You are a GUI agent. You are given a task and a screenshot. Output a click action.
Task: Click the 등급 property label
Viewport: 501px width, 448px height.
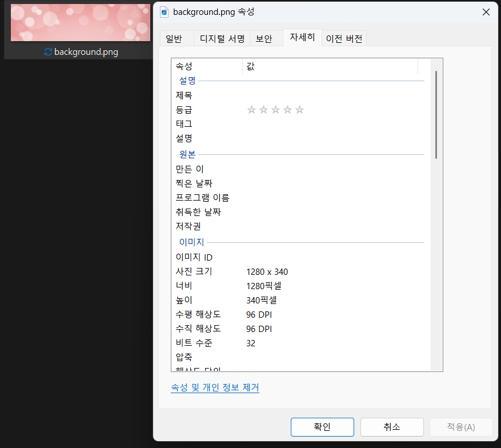pyautogui.click(x=184, y=110)
